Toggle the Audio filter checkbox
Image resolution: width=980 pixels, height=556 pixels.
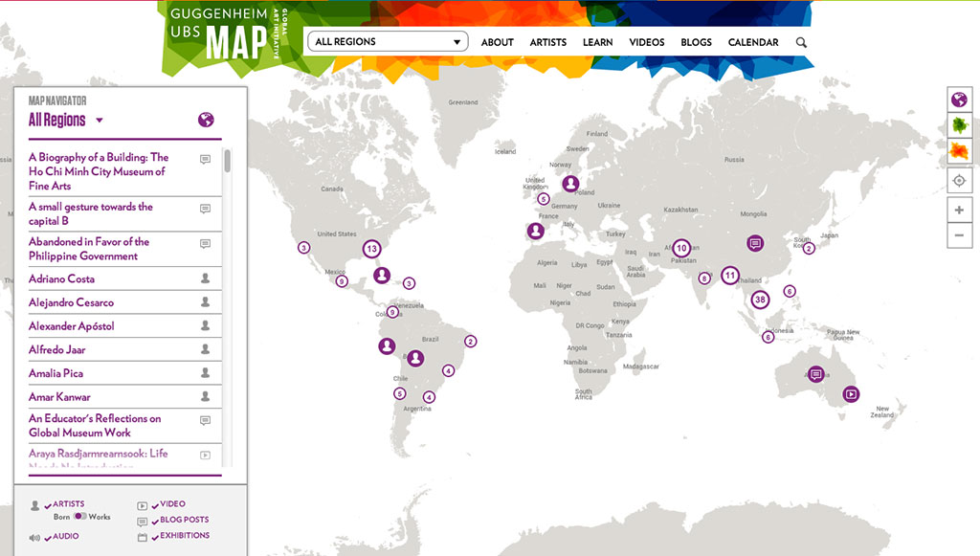point(48,538)
